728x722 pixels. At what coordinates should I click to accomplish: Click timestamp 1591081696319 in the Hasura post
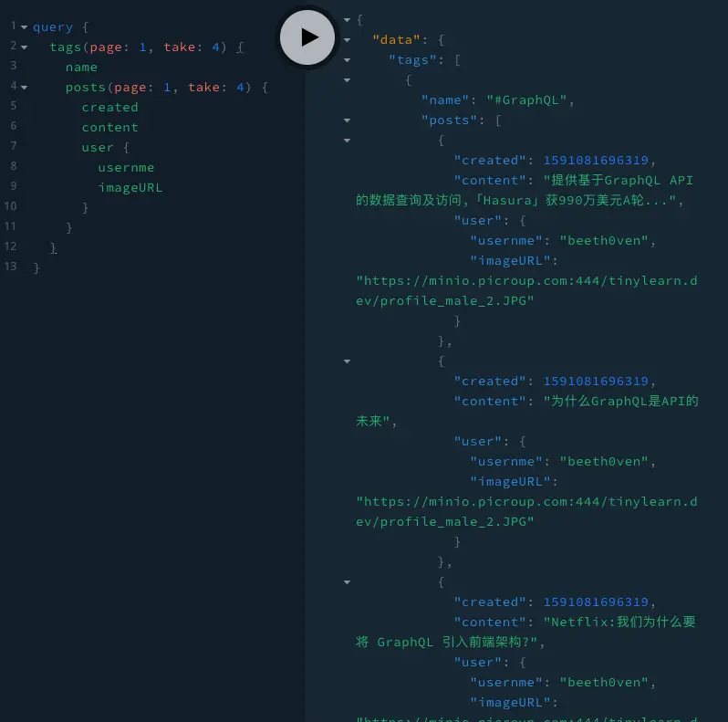[x=596, y=161]
